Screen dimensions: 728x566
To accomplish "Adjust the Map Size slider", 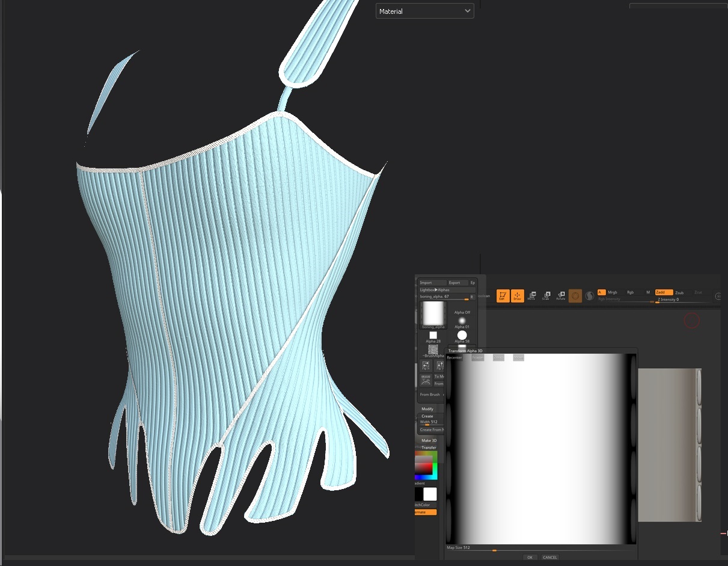I will 494,550.
